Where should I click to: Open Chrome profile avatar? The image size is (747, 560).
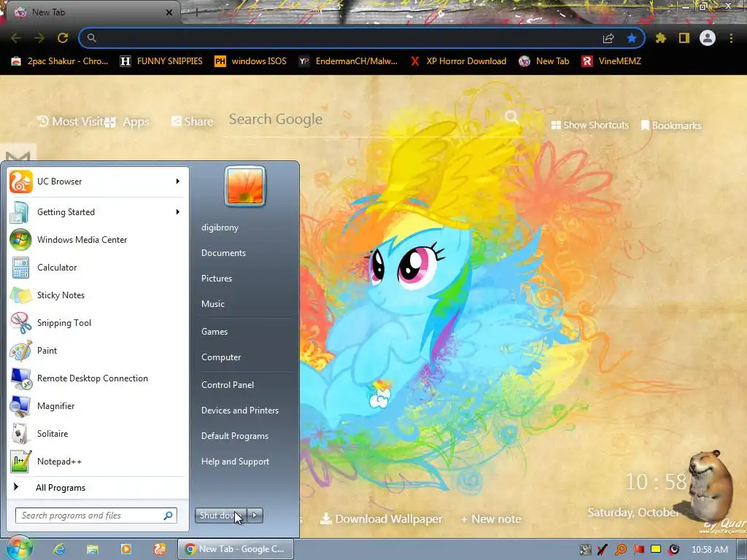pos(708,38)
